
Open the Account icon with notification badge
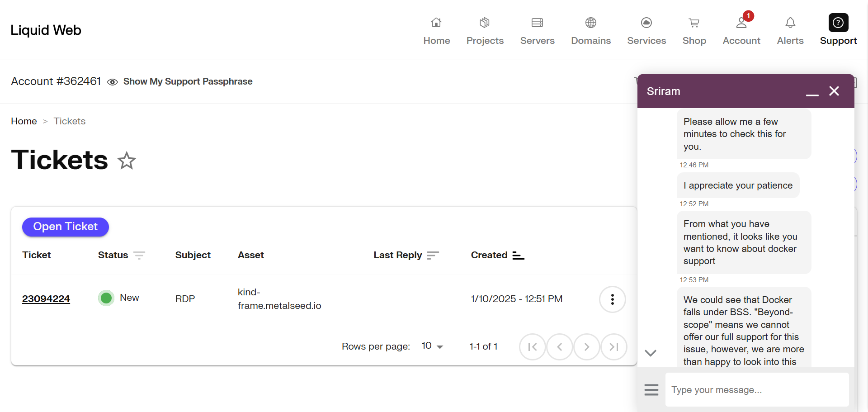[742, 22]
